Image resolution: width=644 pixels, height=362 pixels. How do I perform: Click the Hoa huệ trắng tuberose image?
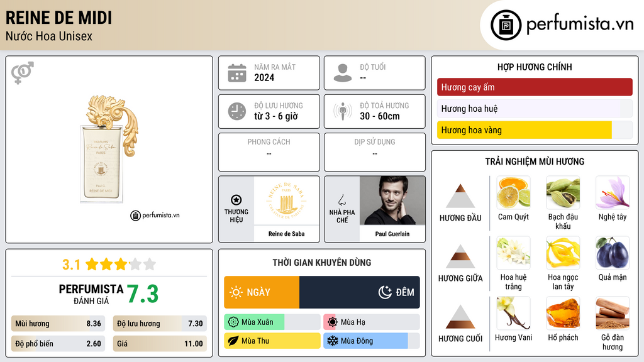tap(513, 253)
